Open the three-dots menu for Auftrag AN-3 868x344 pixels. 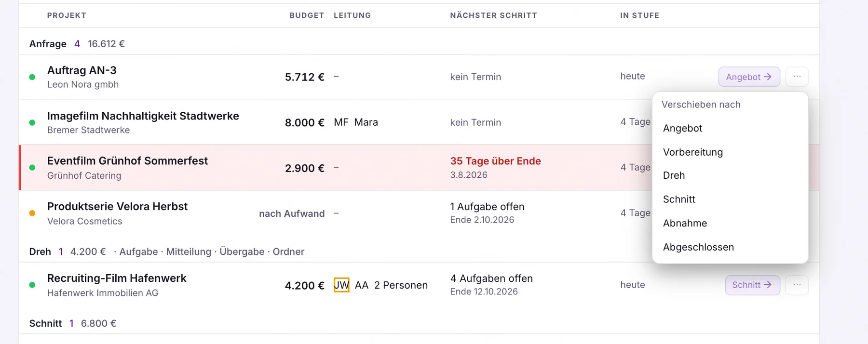797,77
